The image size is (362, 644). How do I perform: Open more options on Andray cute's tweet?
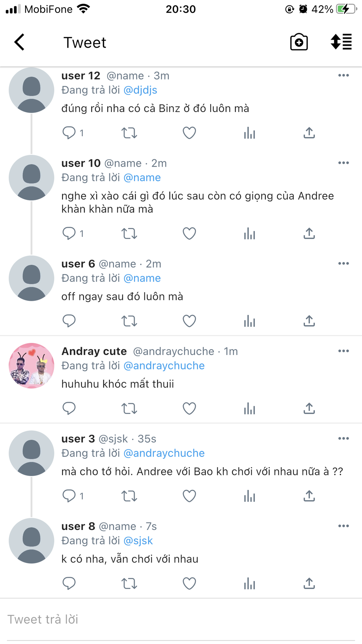(x=343, y=351)
